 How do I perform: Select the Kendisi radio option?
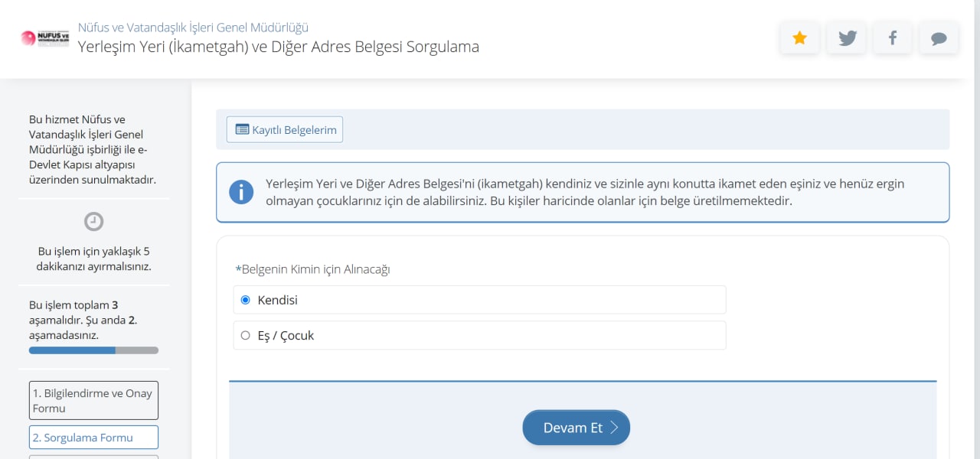point(245,300)
